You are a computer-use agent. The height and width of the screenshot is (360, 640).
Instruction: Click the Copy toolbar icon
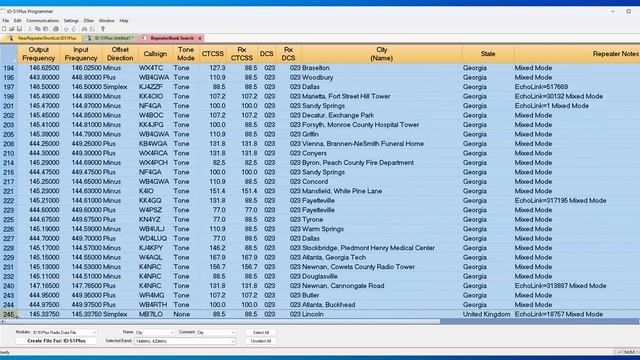38,29
